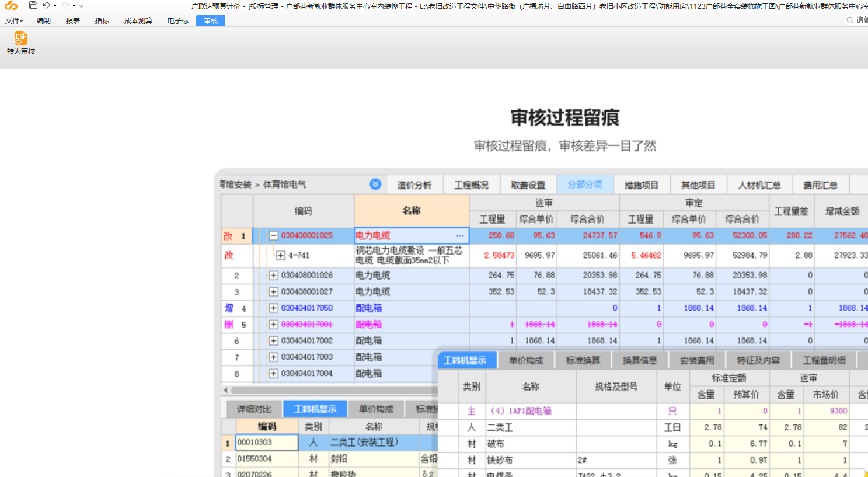Screen dimensions: 868x477
Task: Click the left scroll arrow of the horizontal scrollbar
Action: click(x=226, y=390)
